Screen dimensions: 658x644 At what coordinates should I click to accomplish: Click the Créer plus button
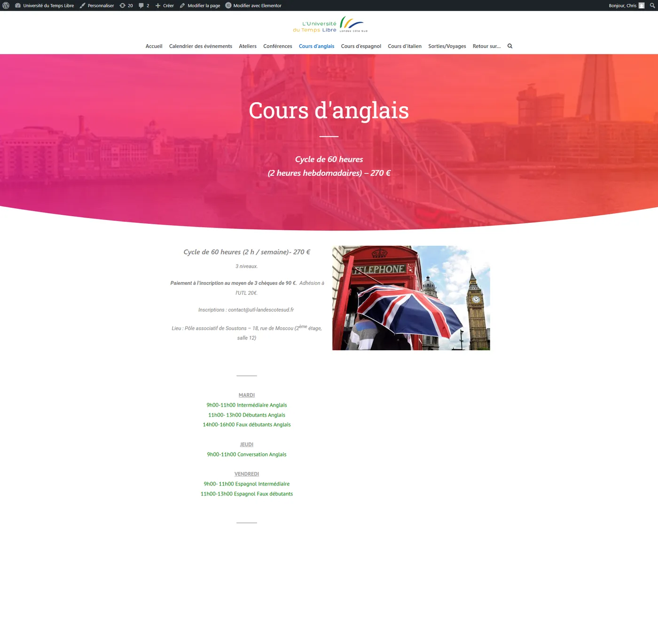pyautogui.click(x=164, y=6)
